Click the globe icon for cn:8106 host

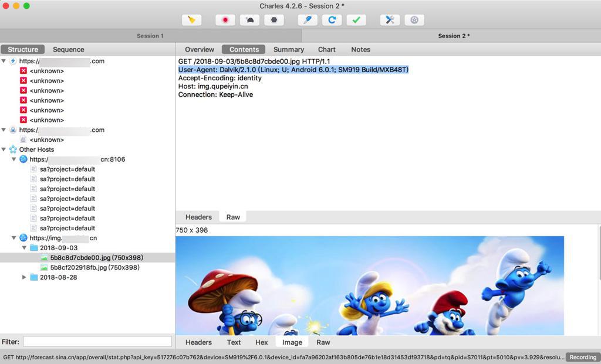tap(23, 159)
